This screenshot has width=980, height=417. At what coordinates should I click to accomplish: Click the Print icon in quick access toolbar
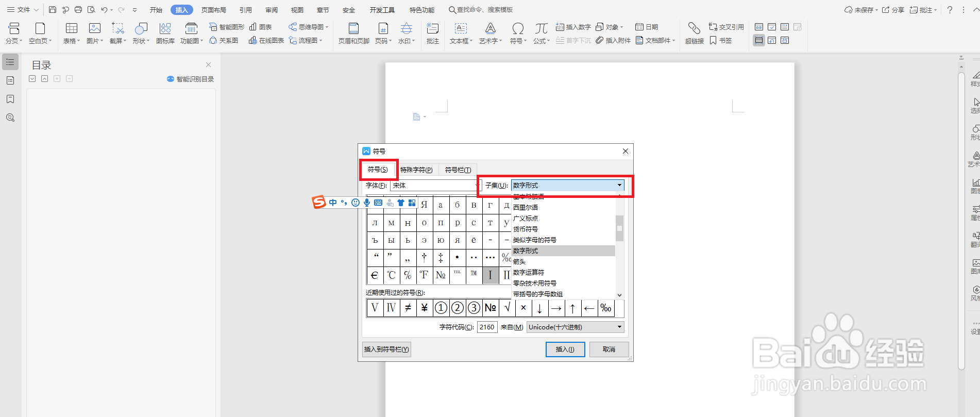click(x=78, y=10)
